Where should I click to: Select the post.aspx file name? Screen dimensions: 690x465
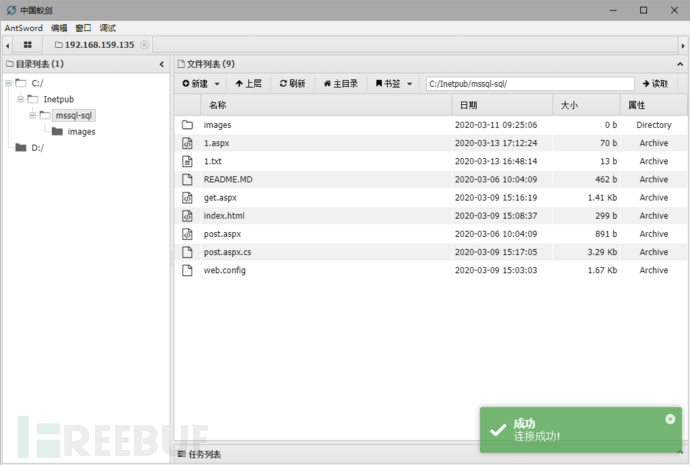coord(222,234)
